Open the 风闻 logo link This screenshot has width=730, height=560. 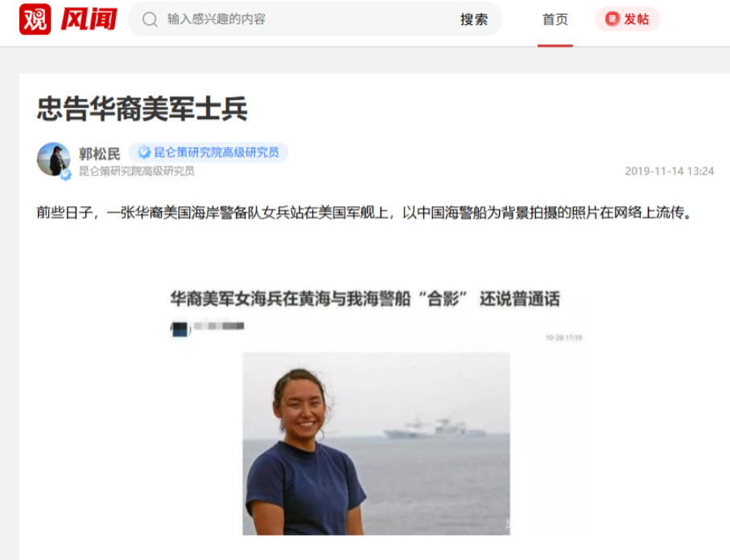(x=89, y=19)
